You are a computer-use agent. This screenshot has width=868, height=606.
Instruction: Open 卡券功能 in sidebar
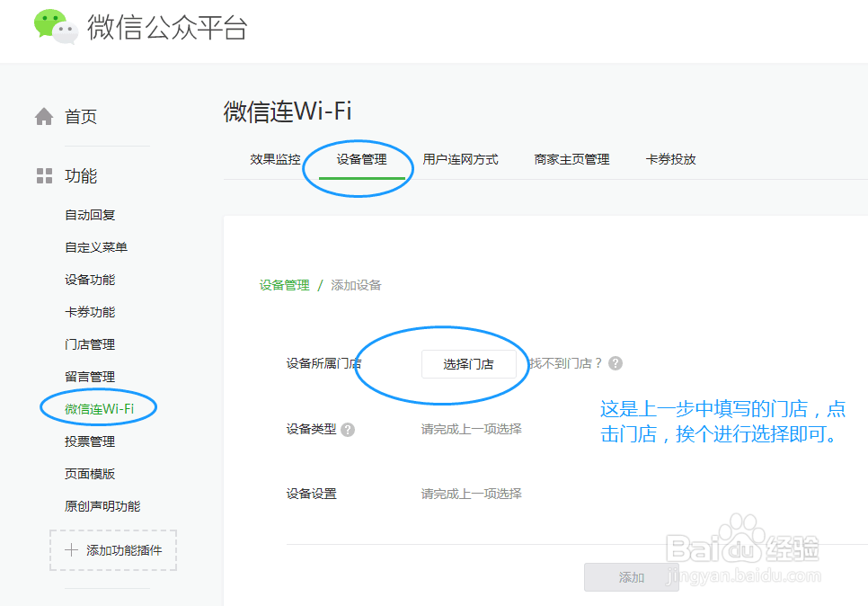[x=90, y=312]
